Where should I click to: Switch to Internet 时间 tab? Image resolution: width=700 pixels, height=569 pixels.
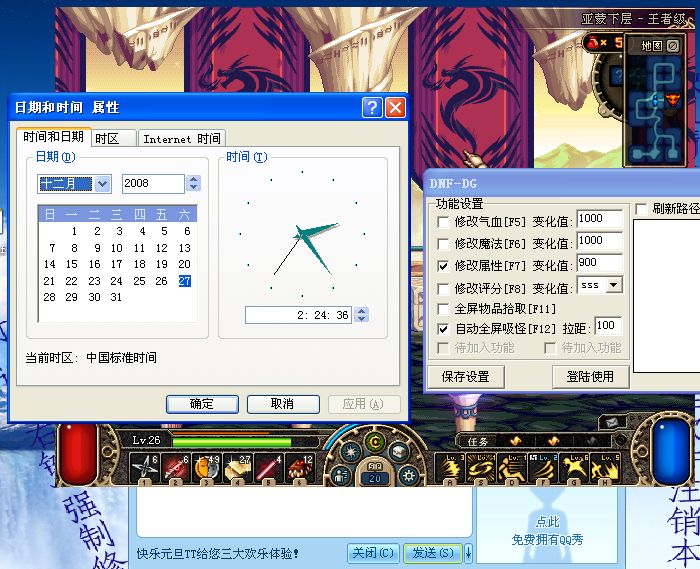coord(182,139)
